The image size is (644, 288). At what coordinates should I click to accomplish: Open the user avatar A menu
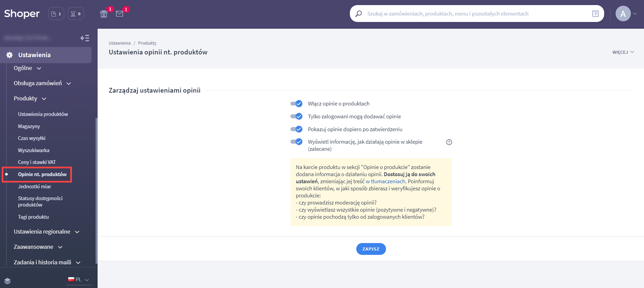pyautogui.click(x=623, y=14)
